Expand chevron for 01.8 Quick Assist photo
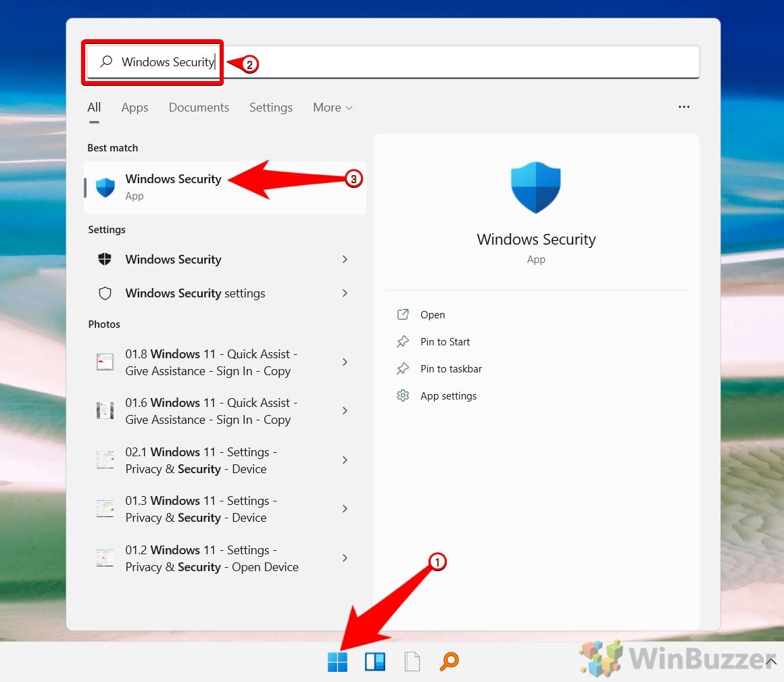Viewport: 784px width, 682px height. coord(345,362)
